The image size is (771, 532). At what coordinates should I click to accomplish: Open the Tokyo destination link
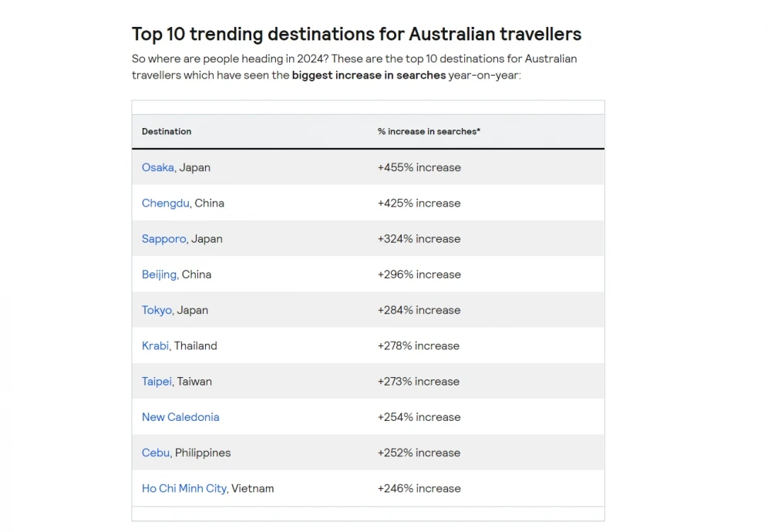point(157,310)
